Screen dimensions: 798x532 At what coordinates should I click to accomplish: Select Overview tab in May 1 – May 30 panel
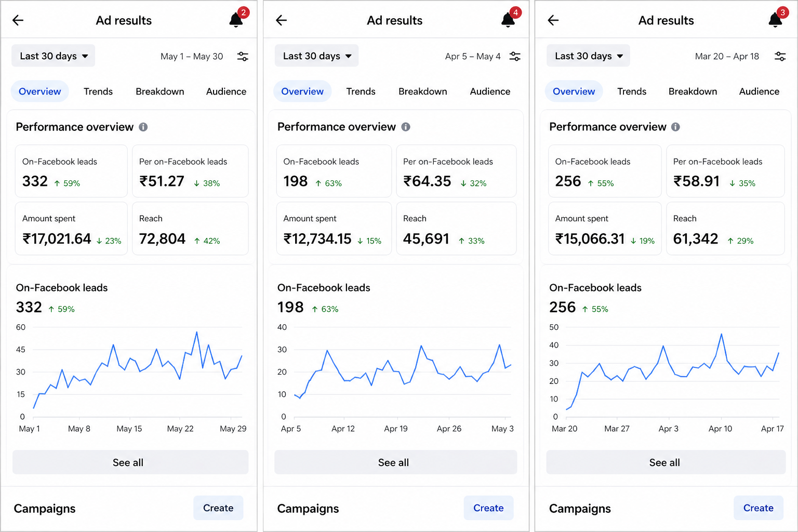(x=40, y=91)
